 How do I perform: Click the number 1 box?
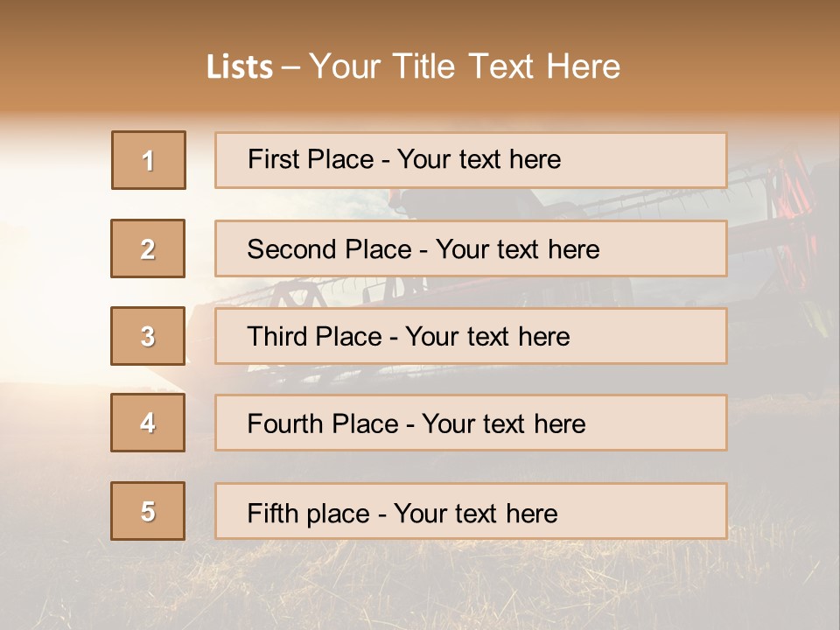pos(149,160)
